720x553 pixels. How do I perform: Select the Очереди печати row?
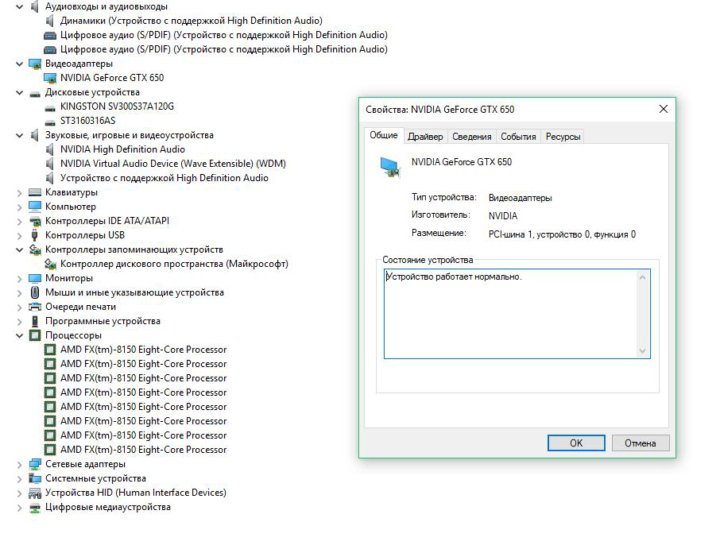[80, 307]
